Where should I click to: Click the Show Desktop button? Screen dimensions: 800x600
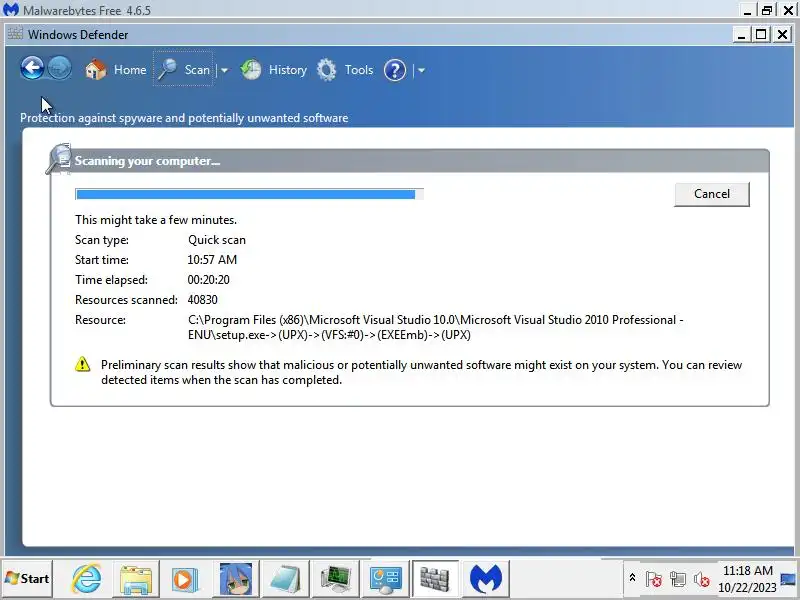pos(789,579)
